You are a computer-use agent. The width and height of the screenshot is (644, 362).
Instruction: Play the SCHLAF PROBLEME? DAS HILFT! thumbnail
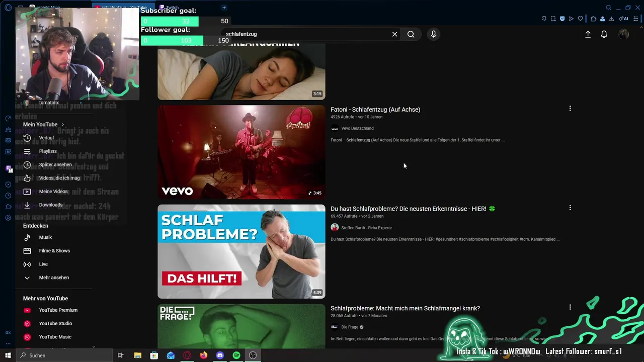[242, 251]
